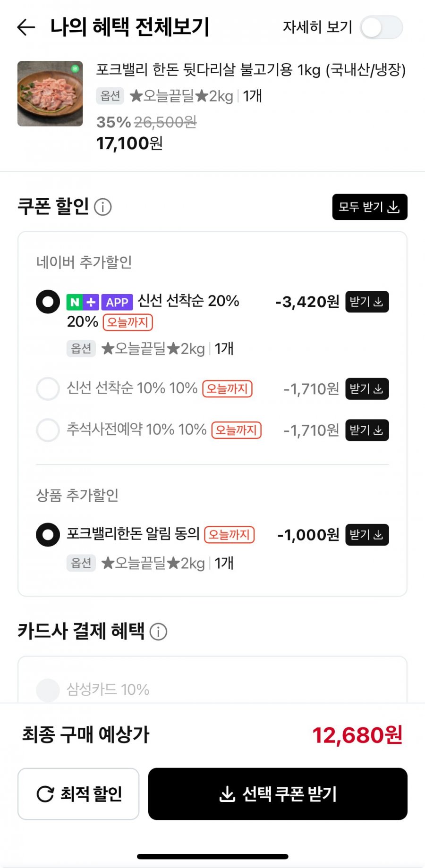Image resolution: width=425 pixels, height=868 pixels.
Task: Select the 추석사전예약 10% radio option
Action: pyautogui.click(x=48, y=430)
